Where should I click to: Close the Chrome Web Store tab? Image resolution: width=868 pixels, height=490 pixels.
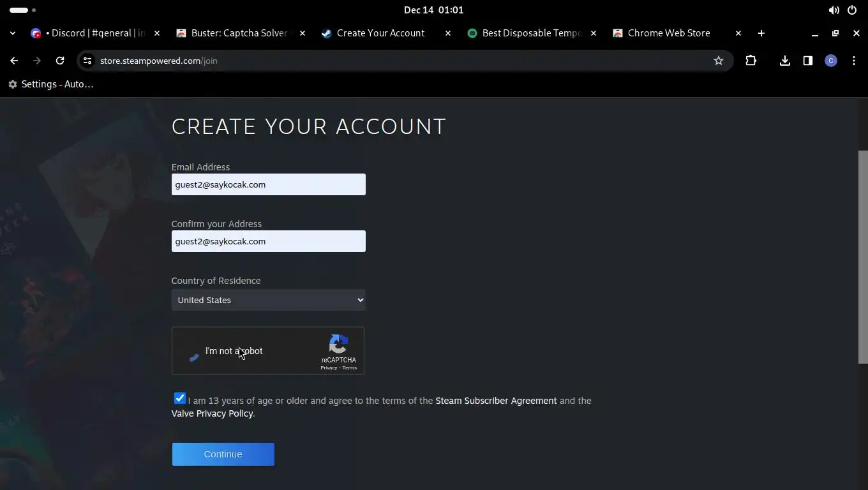[x=738, y=33]
